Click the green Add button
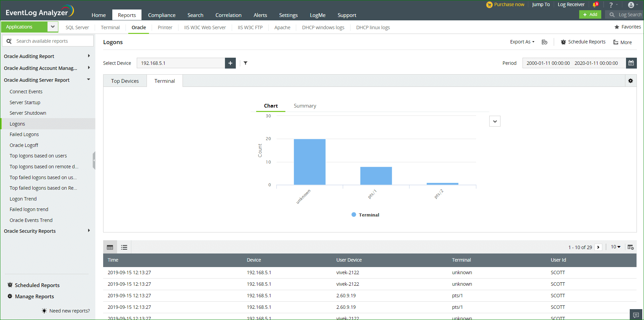 click(x=590, y=15)
